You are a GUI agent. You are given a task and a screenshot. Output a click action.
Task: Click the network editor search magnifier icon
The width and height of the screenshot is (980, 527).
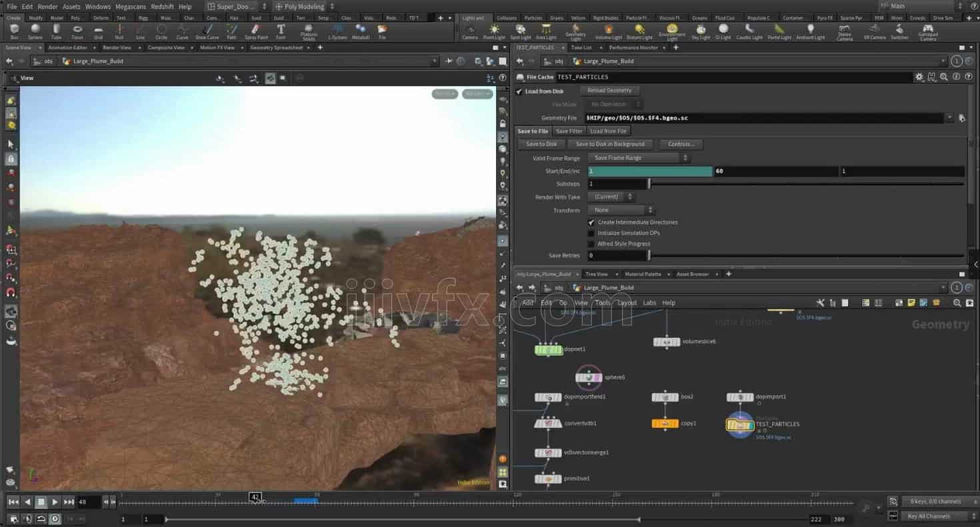[957, 302]
